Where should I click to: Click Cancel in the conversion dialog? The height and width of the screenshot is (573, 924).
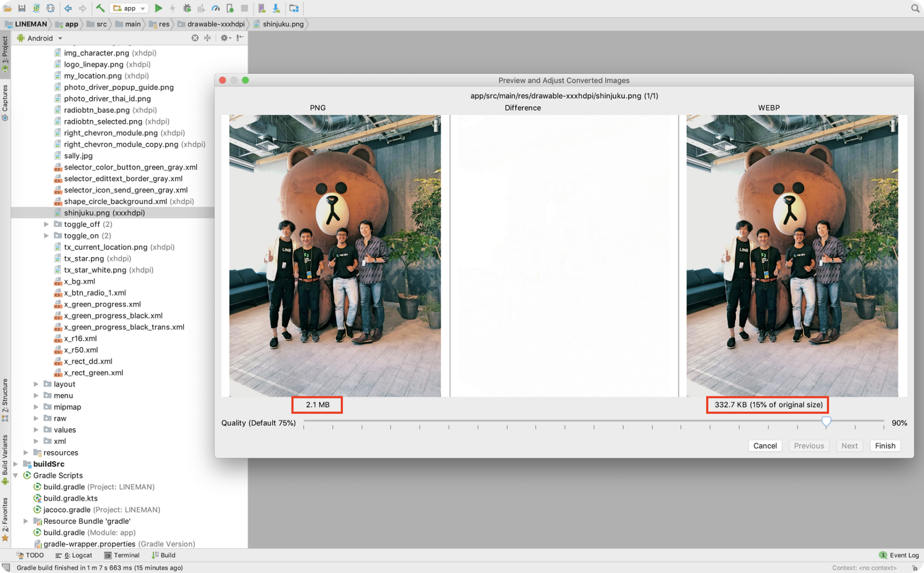coord(765,445)
